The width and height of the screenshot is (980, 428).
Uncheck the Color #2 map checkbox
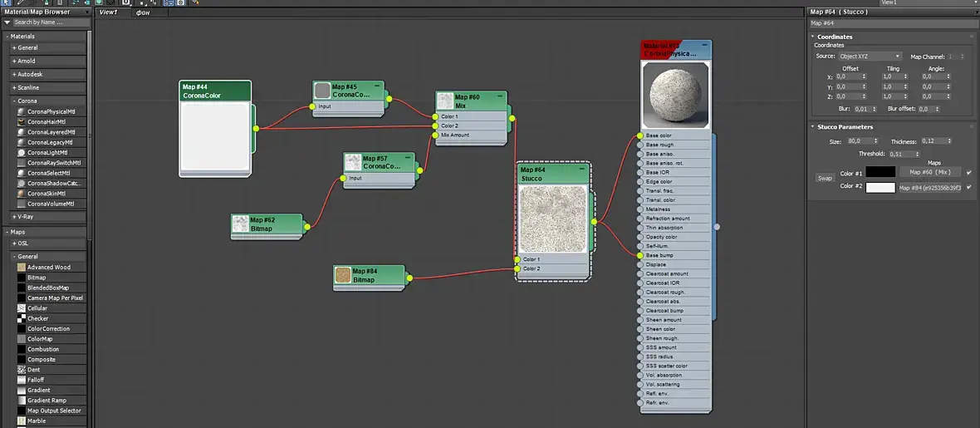tap(969, 188)
